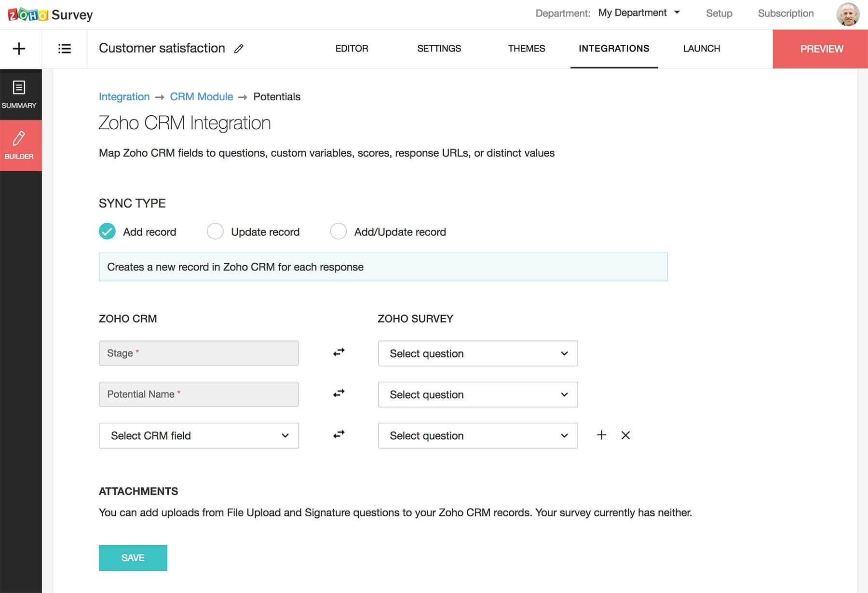Edit the survey name with the pencil icon

click(x=239, y=49)
